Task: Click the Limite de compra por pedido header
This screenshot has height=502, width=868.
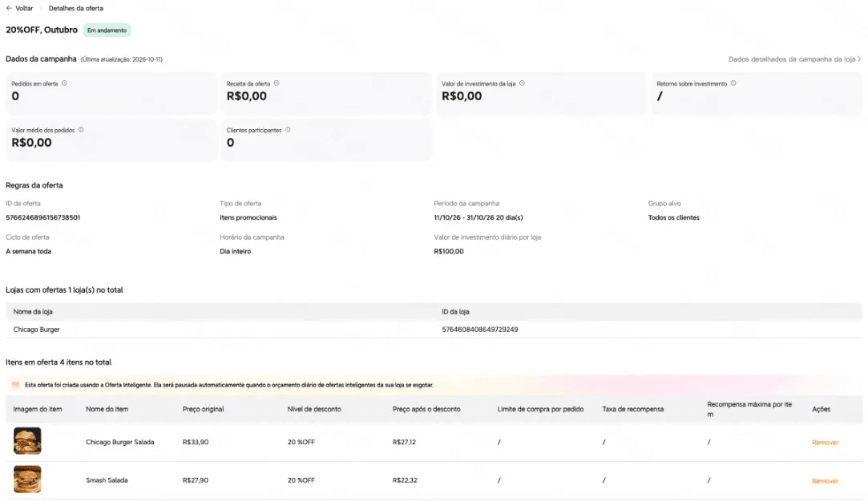Action: tap(540, 410)
